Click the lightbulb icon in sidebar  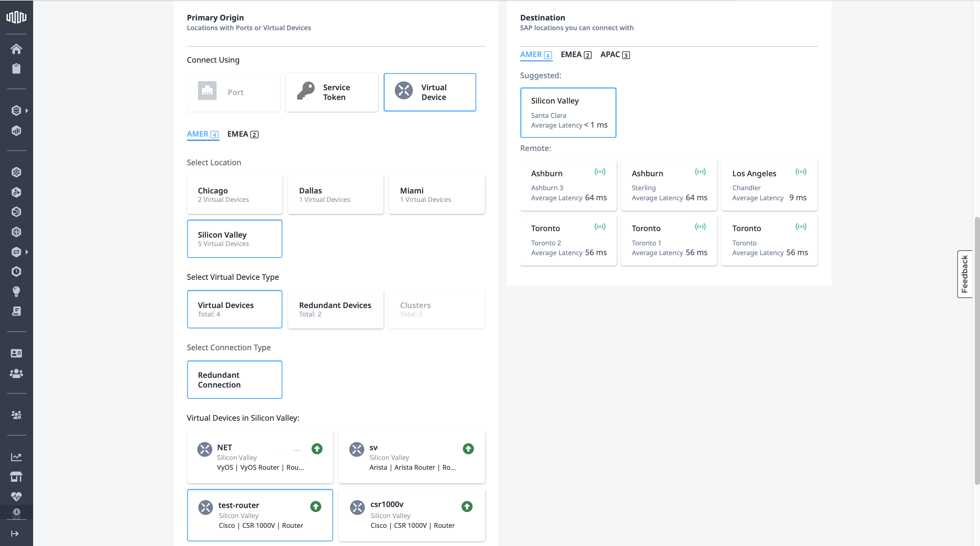[16, 291]
